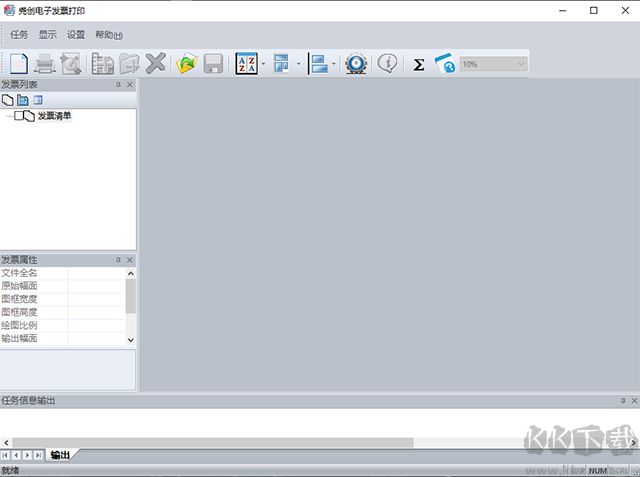The image size is (640, 477).
Task: Click 图框宽度 property row
Action: point(63,299)
